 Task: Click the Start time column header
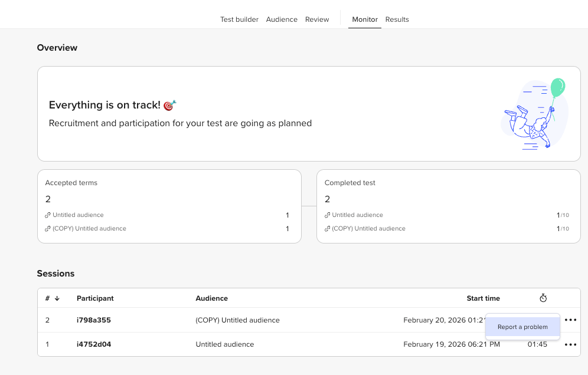tap(483, 298)
